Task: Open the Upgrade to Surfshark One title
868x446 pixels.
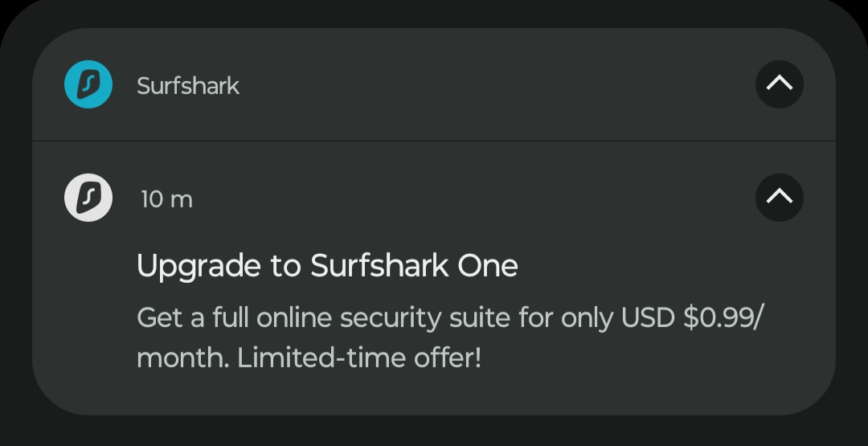Action: pos(327,266)
